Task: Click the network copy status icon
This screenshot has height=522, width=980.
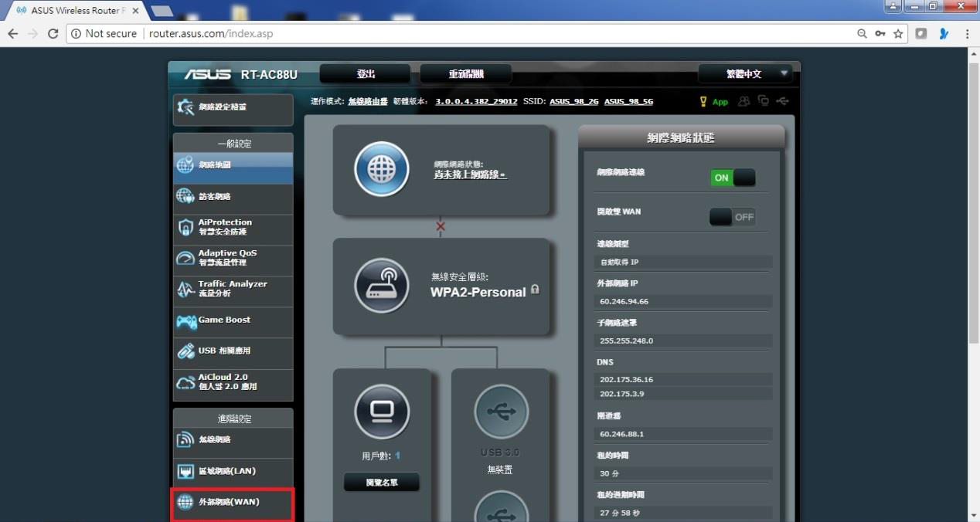Action: coord(764,101)
